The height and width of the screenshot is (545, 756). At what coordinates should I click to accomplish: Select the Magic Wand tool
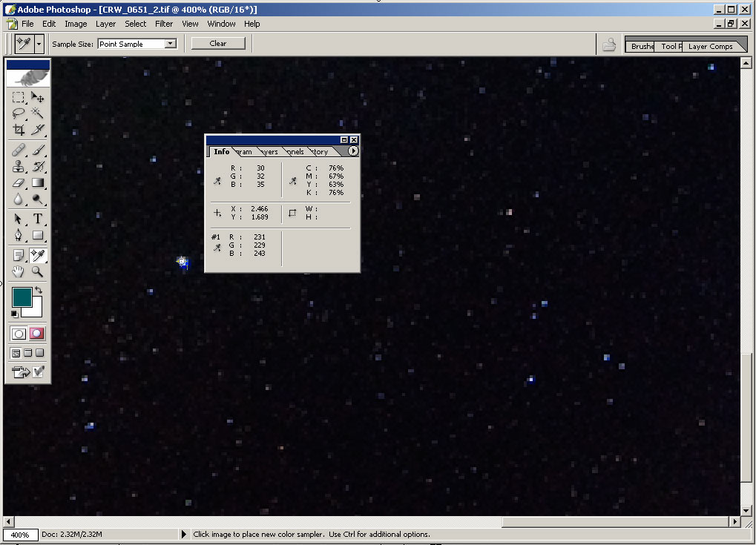38,113
